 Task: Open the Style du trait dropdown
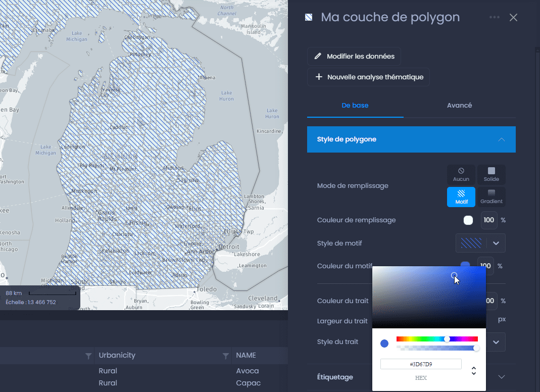(496, 342)
